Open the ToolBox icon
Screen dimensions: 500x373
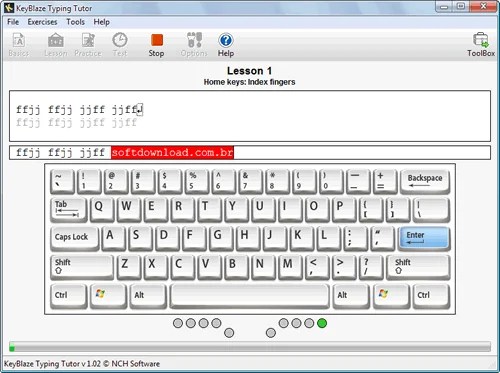point(481,45)
